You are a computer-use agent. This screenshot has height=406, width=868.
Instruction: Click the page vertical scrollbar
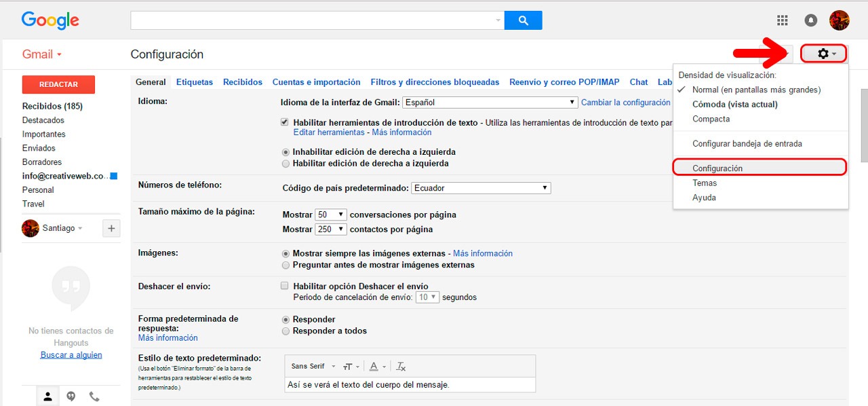click(864, 126)
